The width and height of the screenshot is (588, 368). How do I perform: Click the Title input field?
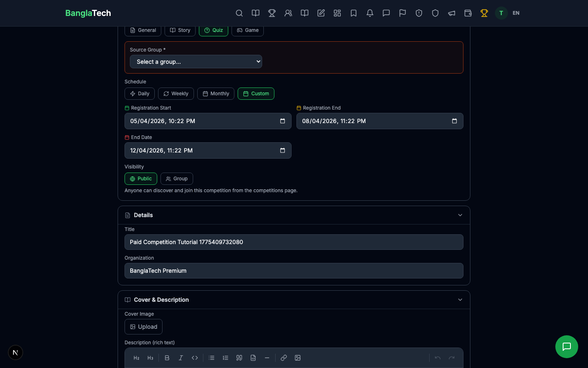click(x=294, y=242)
